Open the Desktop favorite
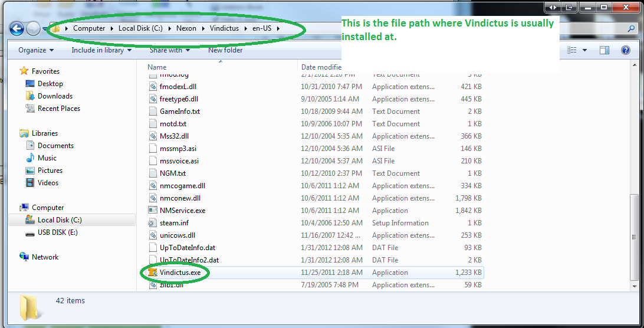Screen dimensions: 644x328 click(50, 83)
